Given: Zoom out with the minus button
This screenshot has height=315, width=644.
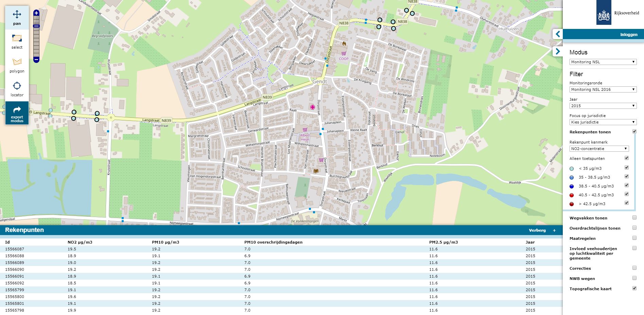Looking at the screenshot, I should point(36,60).
